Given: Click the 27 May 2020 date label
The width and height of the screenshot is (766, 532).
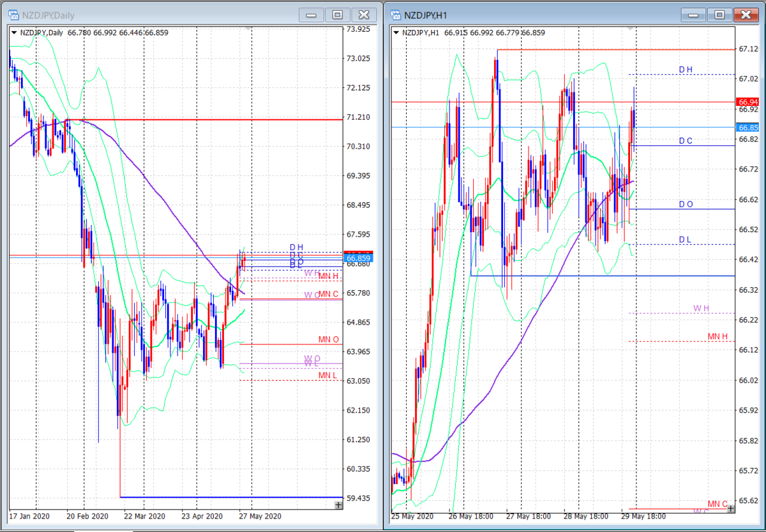Looking at the screenshot, I should [260, 516].
